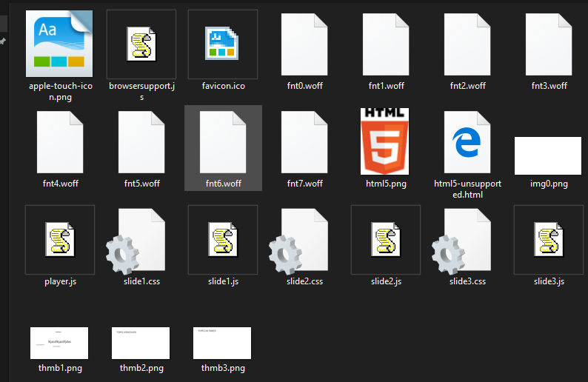Select the apple-touch-icon.png file icon
Viewport: 588px width, 382px height.
(59, 44)
